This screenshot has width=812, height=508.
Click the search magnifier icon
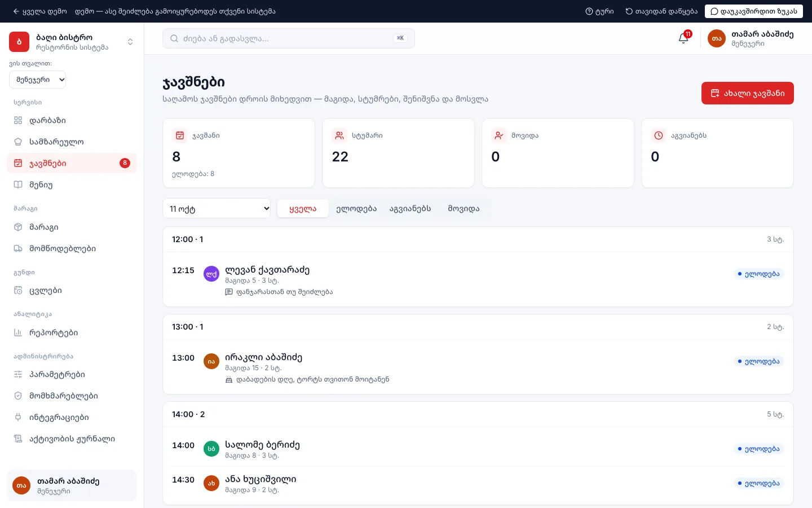tap(174, 38)
